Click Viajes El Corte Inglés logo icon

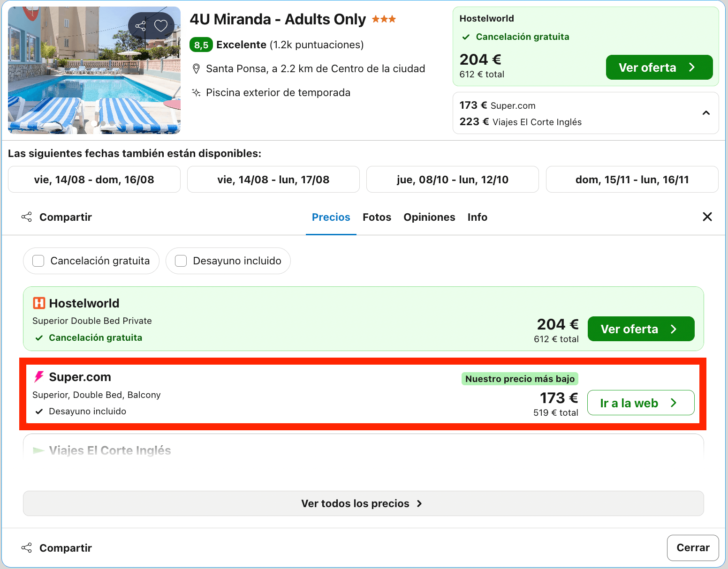point(38,450)
